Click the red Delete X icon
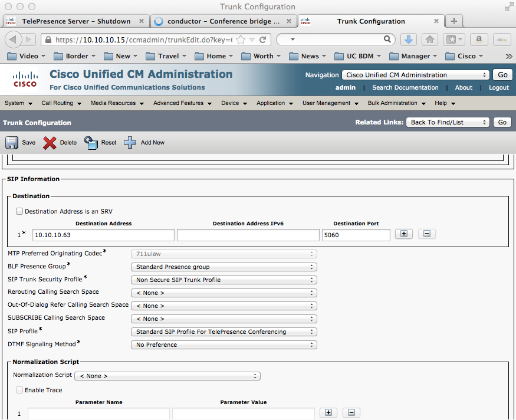Viewport: 516px width, 420px height. (x=50, y=143)
